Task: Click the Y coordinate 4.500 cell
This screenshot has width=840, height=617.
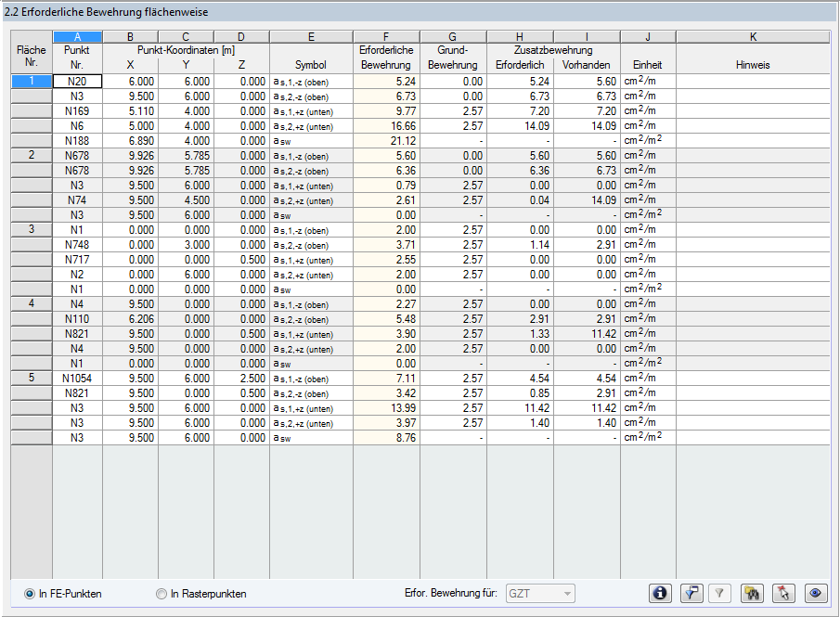Action: [186, 200]
